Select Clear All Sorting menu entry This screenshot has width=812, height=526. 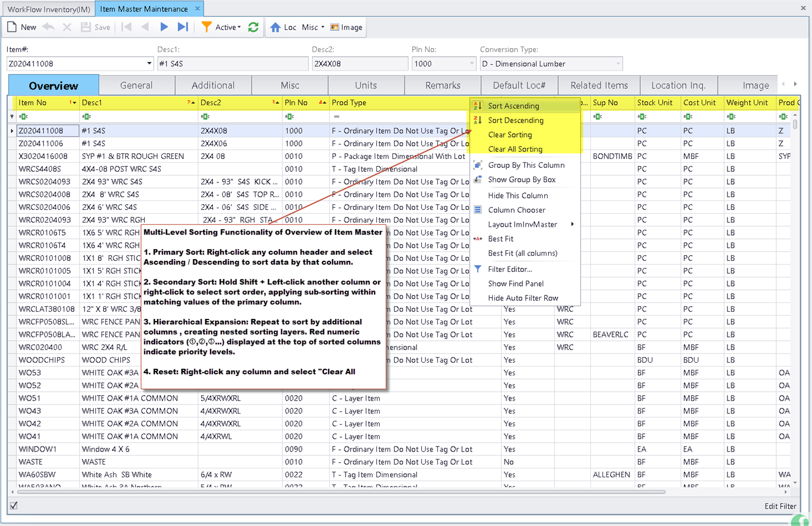coord(515,149)
